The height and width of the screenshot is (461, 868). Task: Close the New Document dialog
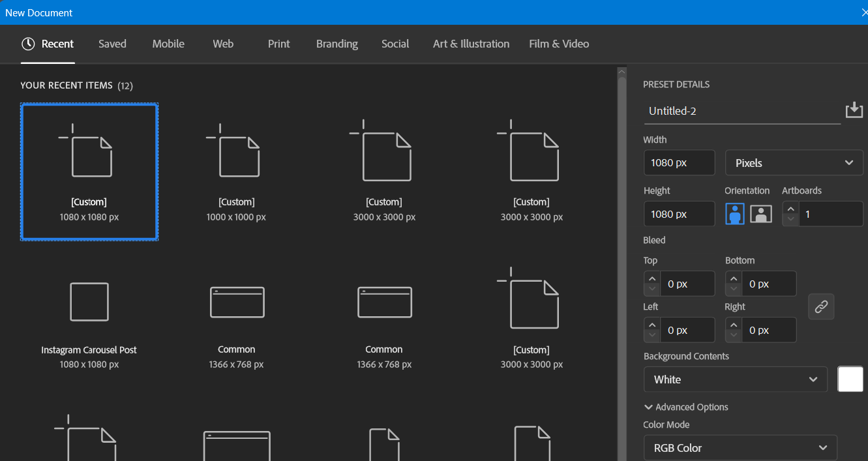coord(864,12)
